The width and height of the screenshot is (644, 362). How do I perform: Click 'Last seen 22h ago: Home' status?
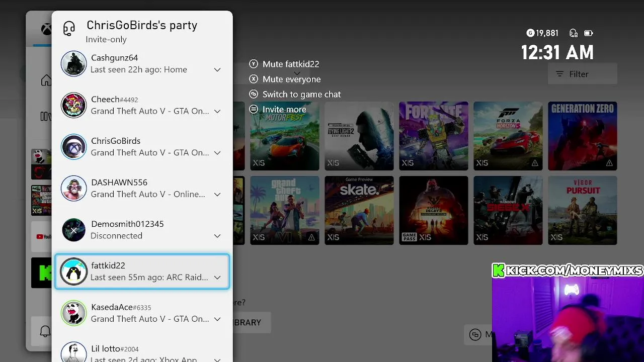click(x=139, y=70)
